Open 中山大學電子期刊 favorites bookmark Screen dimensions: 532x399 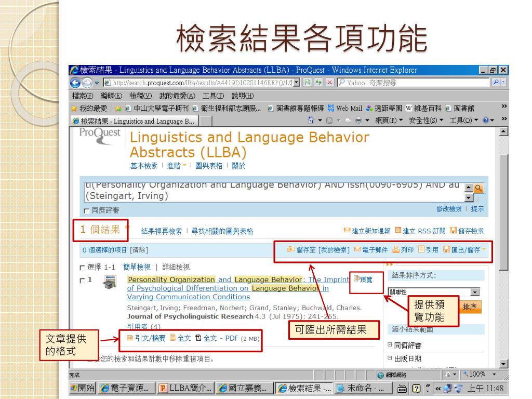pos(157,108)
